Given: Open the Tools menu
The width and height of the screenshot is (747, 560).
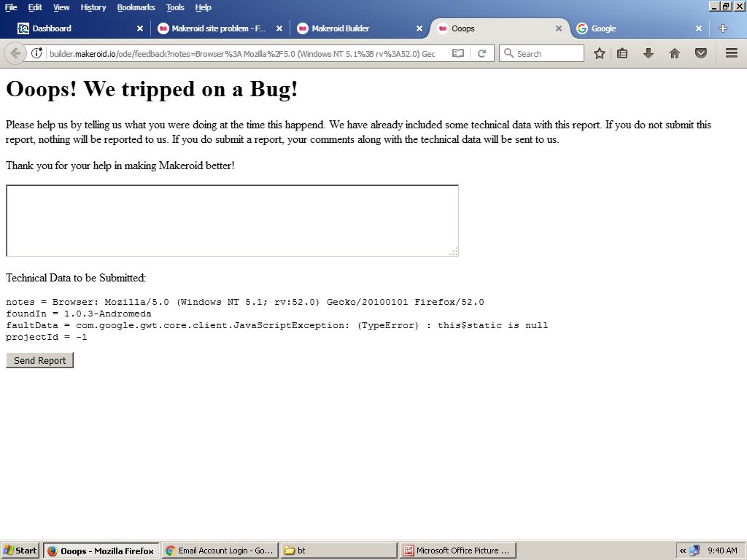Looking at the screenshot, I should pyautogui.click(x=175, y=7).
